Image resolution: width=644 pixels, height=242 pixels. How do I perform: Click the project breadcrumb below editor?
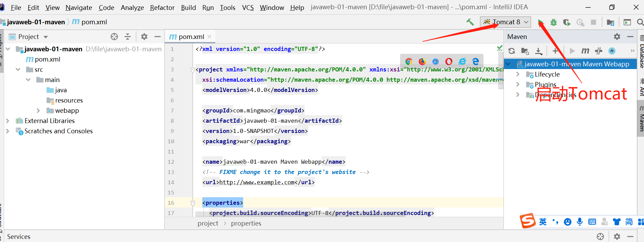point(208,223)
